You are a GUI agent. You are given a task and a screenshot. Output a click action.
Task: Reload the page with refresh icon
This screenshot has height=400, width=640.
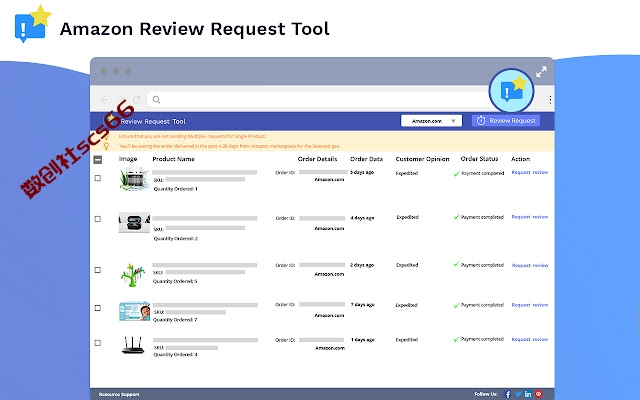[x=136, y=100]
